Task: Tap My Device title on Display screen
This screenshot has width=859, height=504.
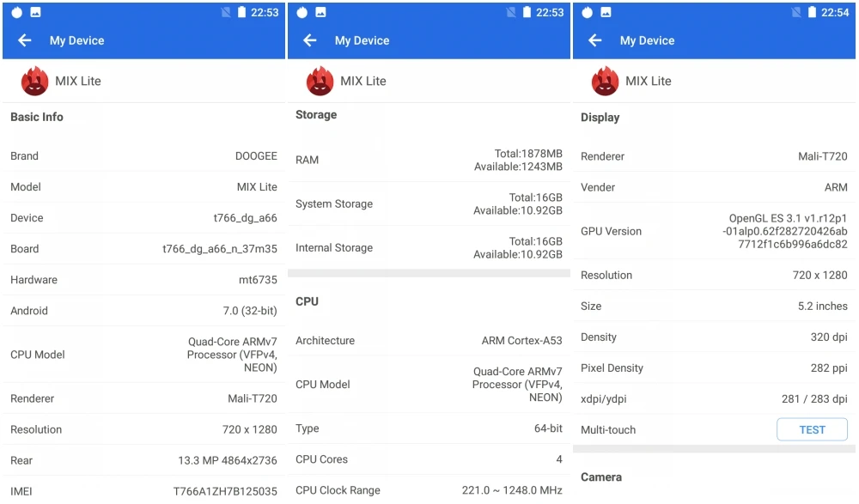Action: point(647,40)
